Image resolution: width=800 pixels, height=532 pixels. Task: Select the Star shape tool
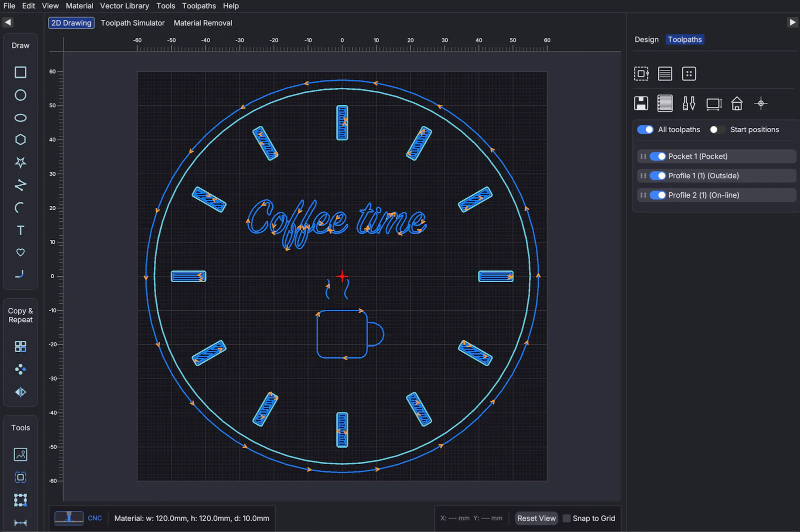tap(20, 162)
